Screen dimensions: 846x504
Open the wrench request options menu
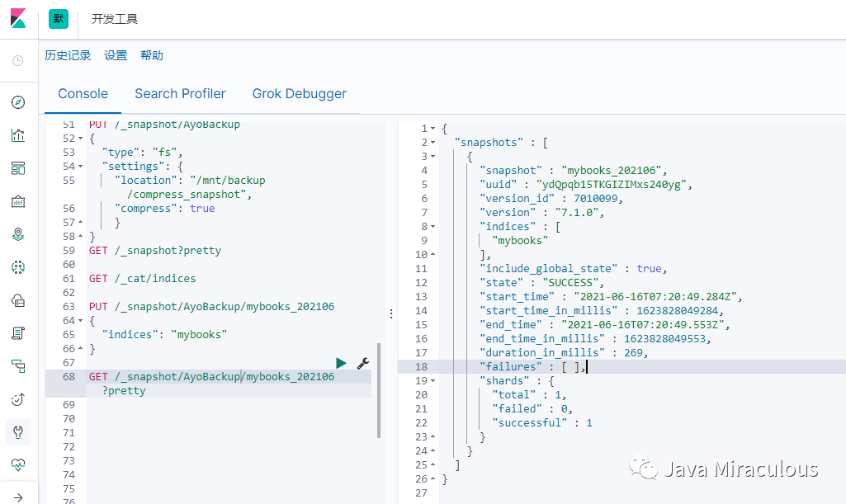[362, 363]
